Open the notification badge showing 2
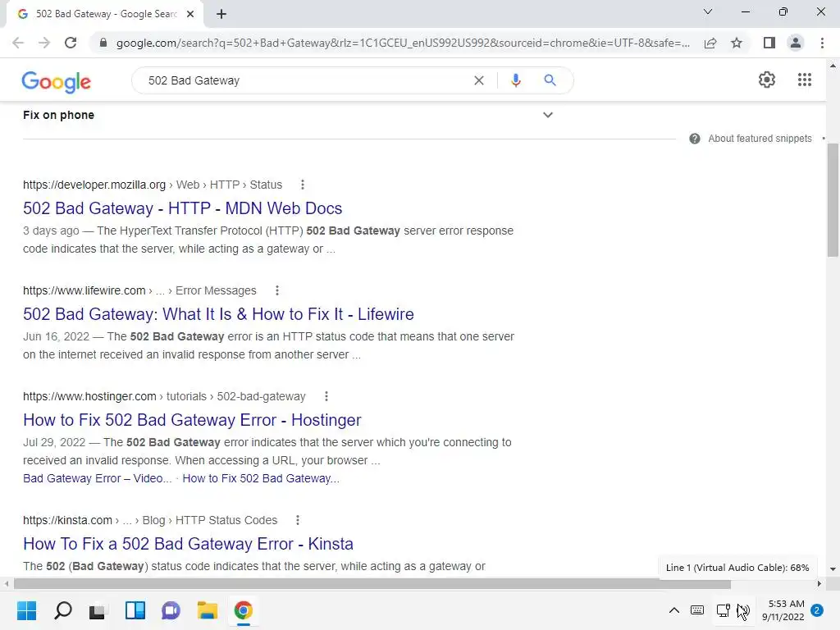This screenshot has width=840, height=630. coord(817,610)
